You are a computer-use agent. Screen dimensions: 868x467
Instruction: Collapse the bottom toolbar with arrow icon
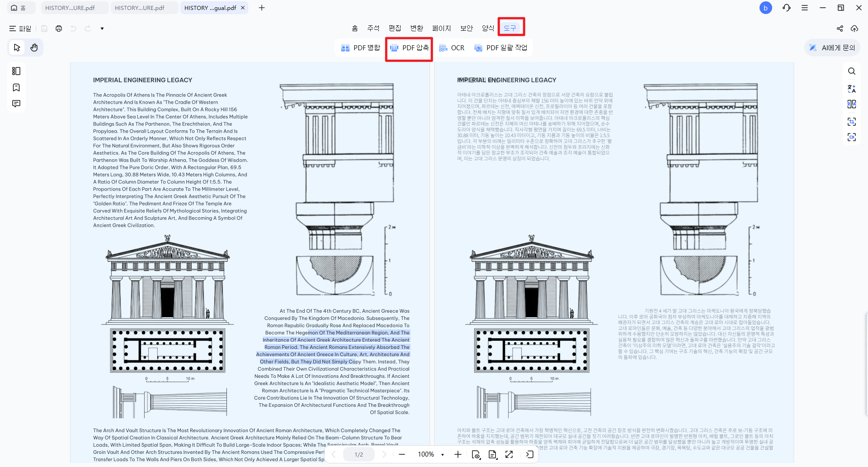530,454
